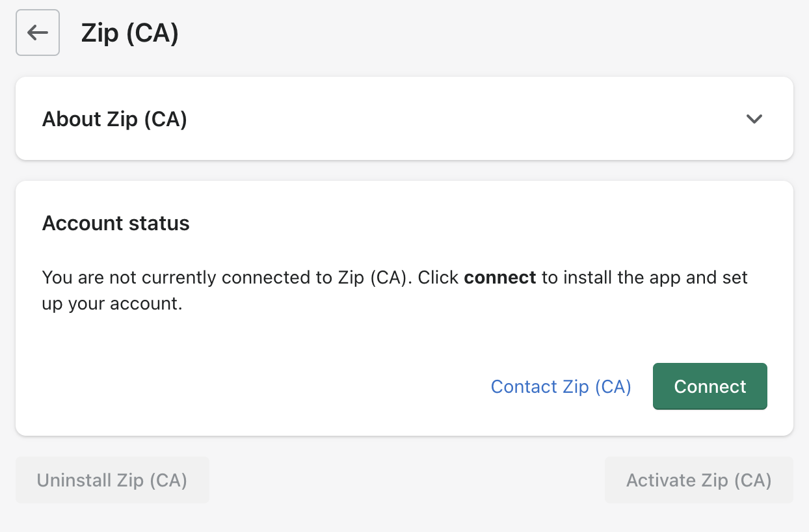Click 'currently' in the status message
809x532 pixels.
179,278
